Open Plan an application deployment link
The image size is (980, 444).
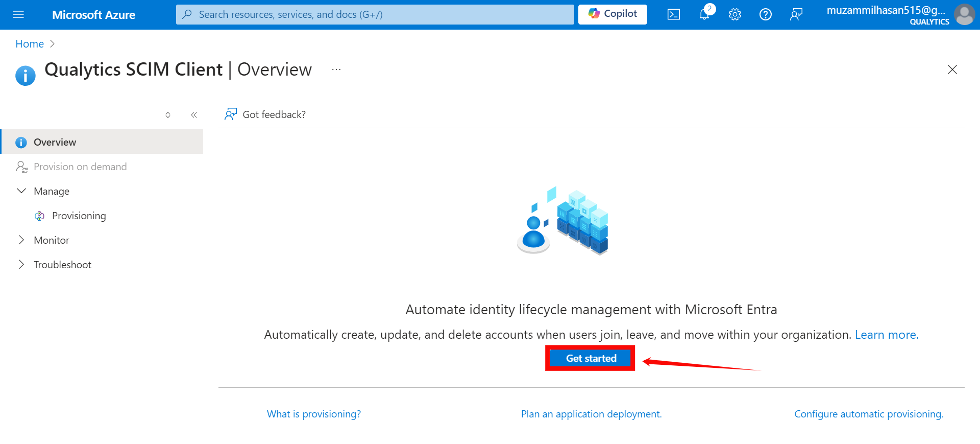pyautogui.click(x=591, y=414)
